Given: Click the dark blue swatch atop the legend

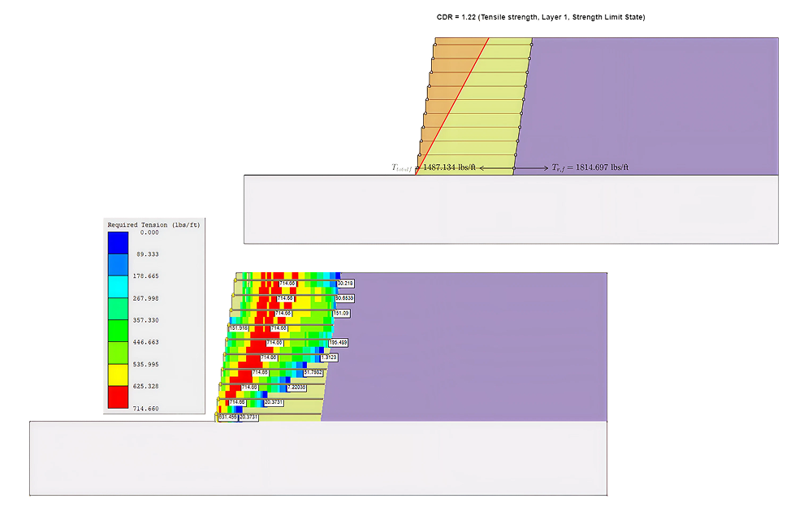Looking at the screenshot, I should coord(118,243).
